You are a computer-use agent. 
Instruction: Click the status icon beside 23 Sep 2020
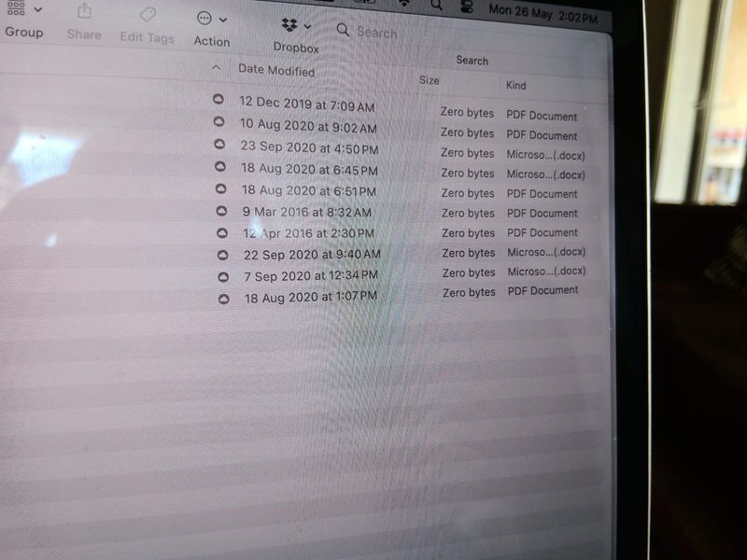pyautogui.click(x=219, y=144)
